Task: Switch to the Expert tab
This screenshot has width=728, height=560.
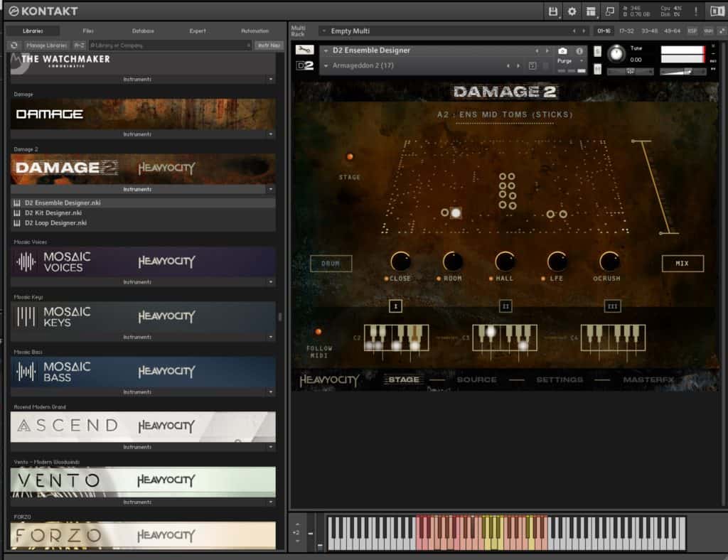Action: (198, 31)
